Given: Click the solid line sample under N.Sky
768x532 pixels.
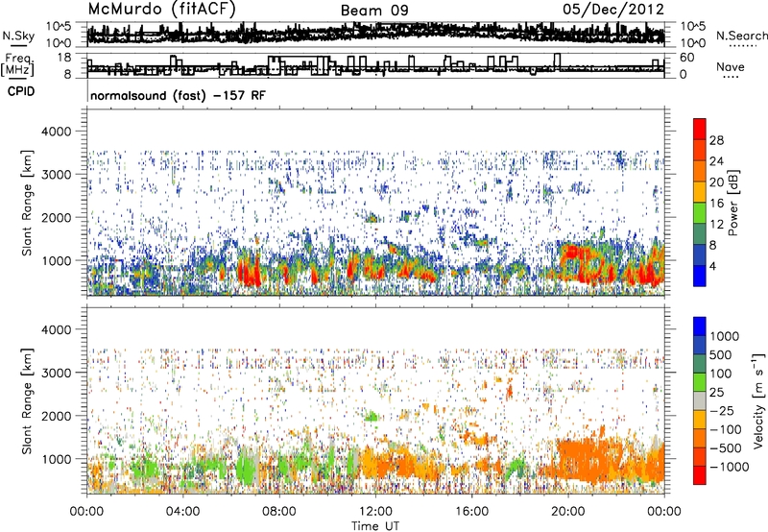Looking at the screenshot, I should point(17,46).
